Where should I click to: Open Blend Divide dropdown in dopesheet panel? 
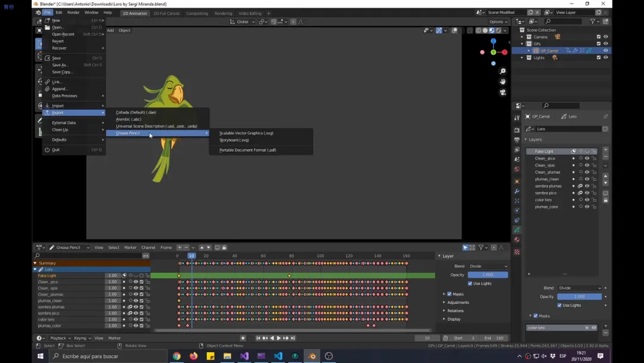pyautogui.click(x=488, y=266)
